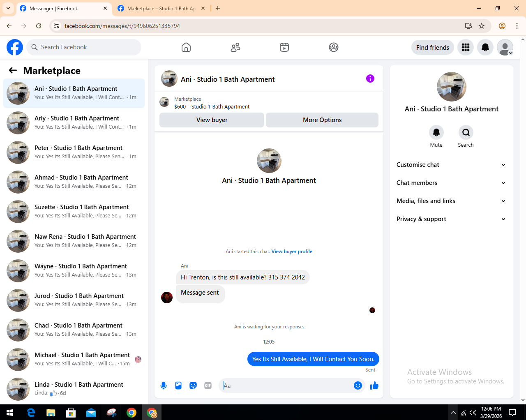Click the back arrow beside Marketplace
This screenshot has width=526, height=420.
13,70
